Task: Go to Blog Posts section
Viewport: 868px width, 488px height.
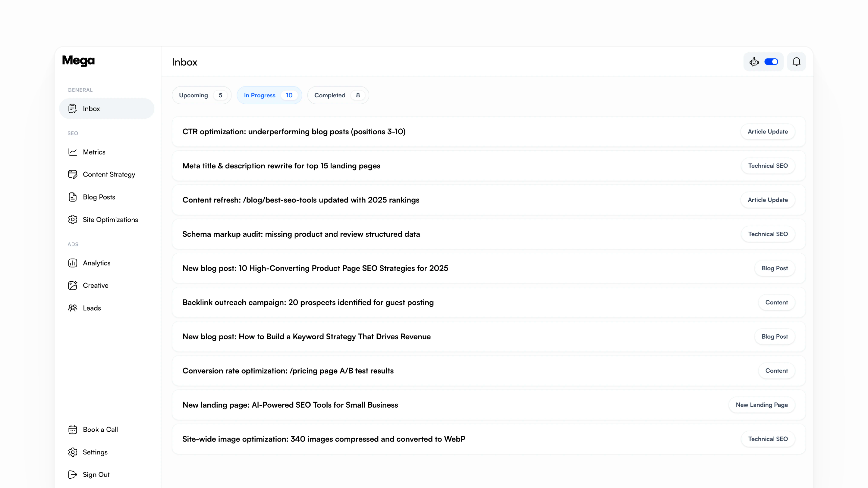Action: tap(99, 197)
